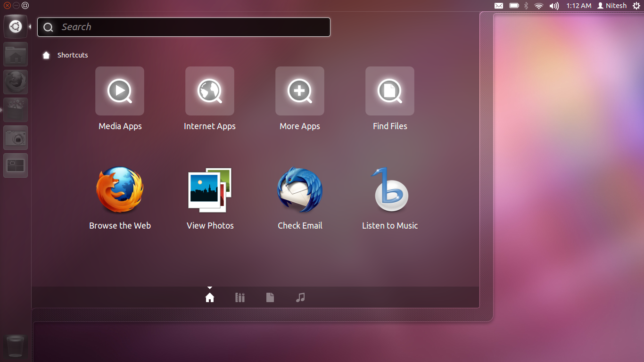Open the 1:12 AM clock menu

point(579,6)
